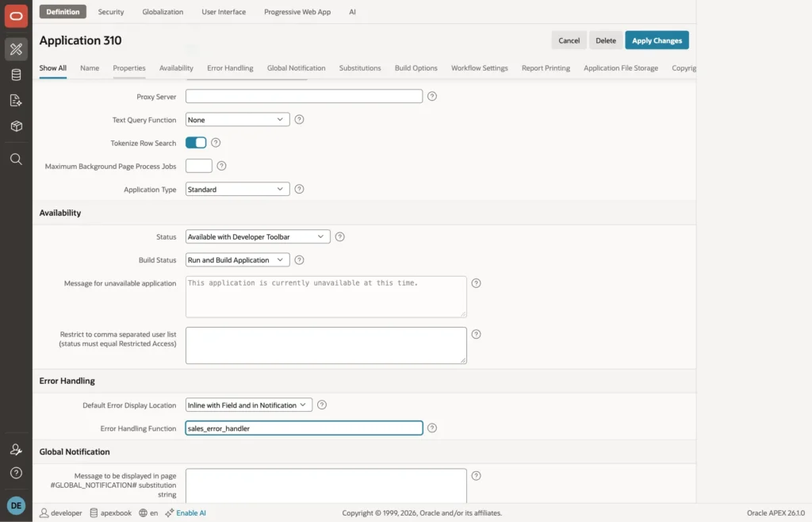Image resolution: width=812 pixels, height=522 pixels.
Task: Click the developer user icon in footer
Action: (x=44, y=512)
